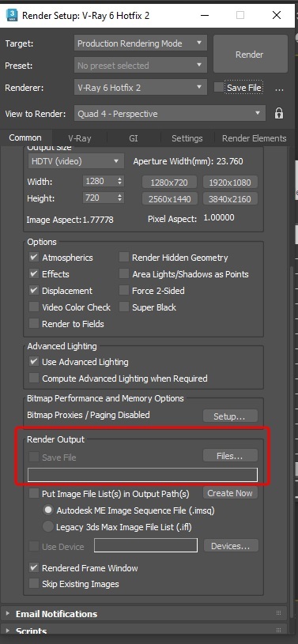Image resolution: width=298 pixels, height=644 pixels.
Task: Click the View to Render lock icon
Action: pos(279,113)
